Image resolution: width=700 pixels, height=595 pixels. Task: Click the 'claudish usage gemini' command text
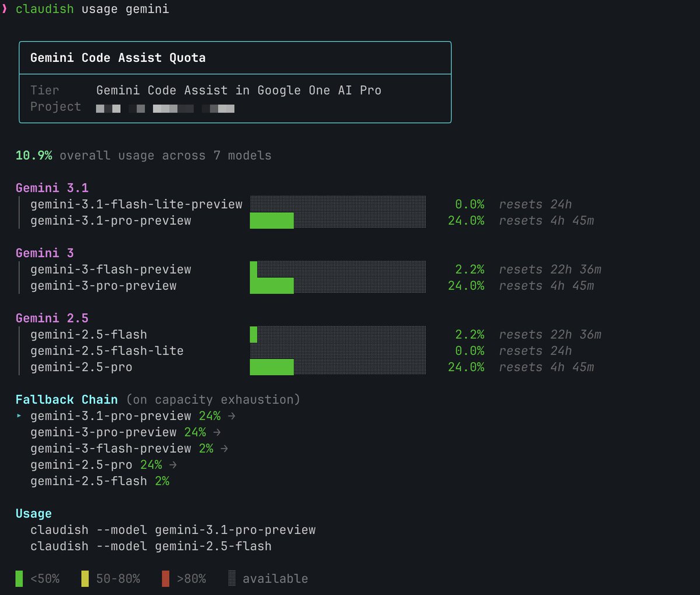click(x=92, y=9)
